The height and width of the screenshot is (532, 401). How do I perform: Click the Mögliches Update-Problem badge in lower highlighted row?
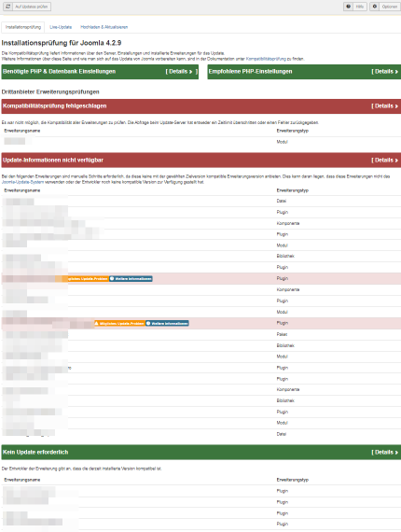coord(119,323)
